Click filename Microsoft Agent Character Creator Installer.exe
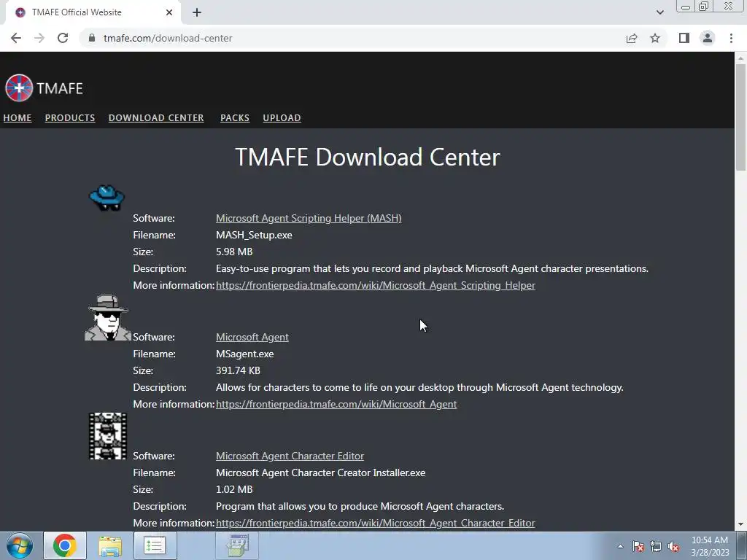 [321, 472]
